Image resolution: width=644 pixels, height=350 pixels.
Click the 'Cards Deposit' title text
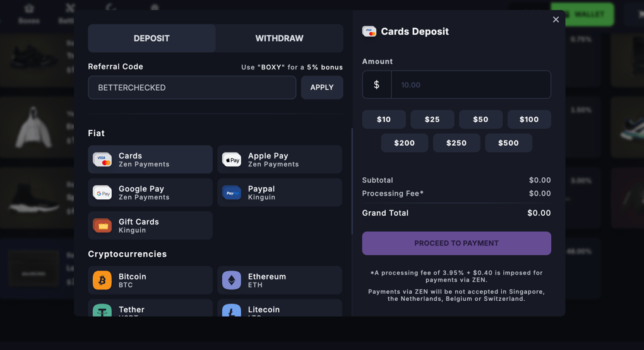pos(415,32)
